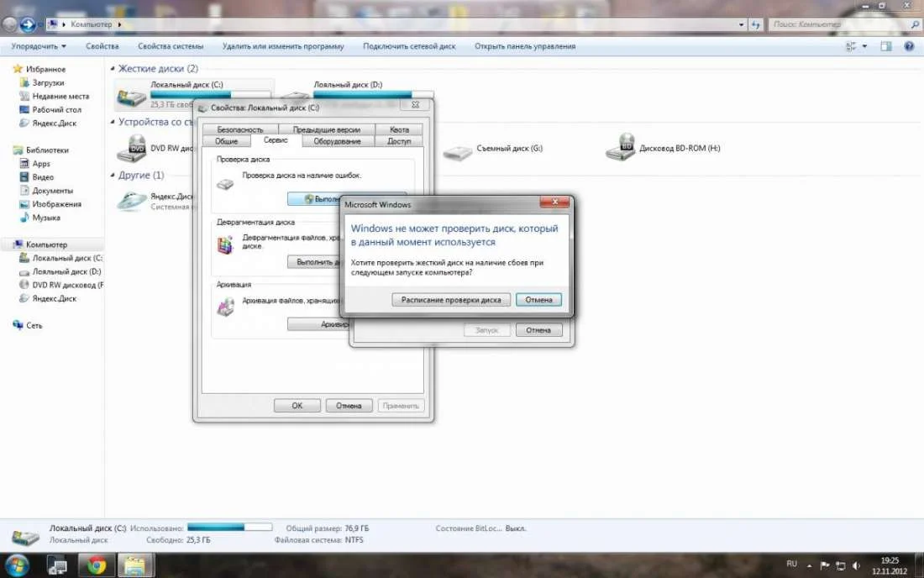Image resolution: width=924 pixels, height=578 pixels.
Task: Click the Сервис tab
Action: click(x=276, y=140)
